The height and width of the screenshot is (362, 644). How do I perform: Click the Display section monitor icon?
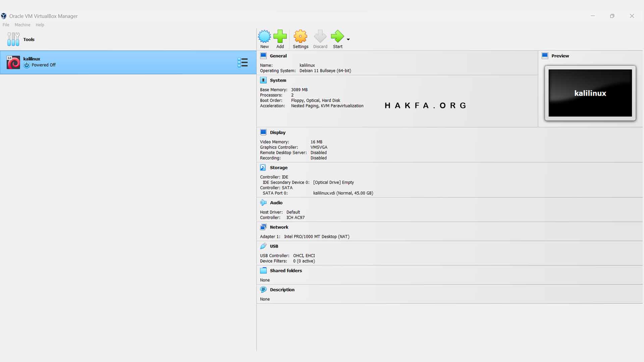point(263,132)
